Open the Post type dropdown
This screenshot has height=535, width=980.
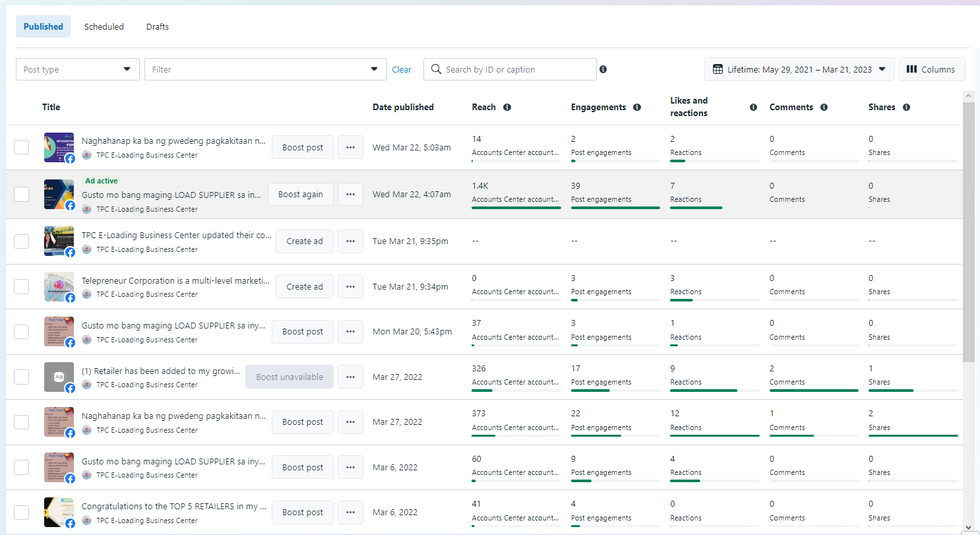[78, 69]
